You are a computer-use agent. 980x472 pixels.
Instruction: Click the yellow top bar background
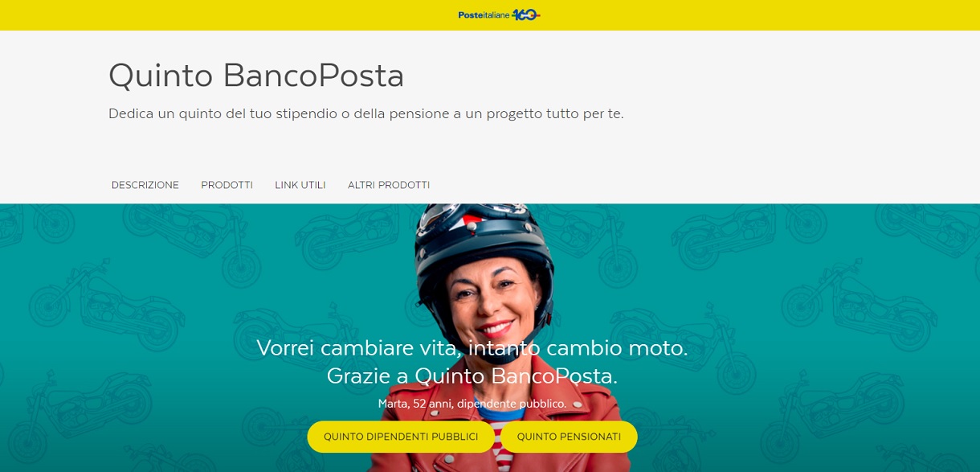(x=241, y=14)
